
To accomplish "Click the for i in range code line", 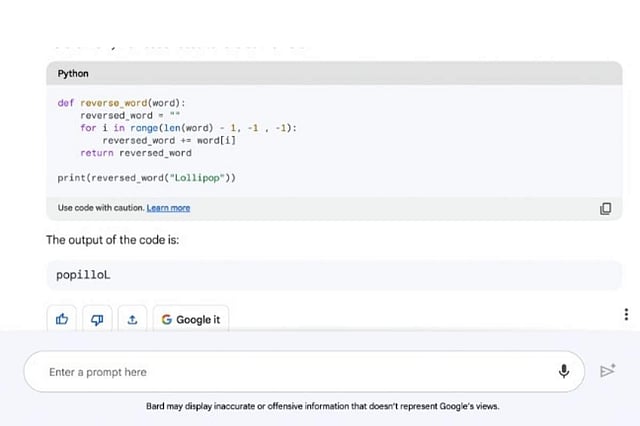I will (188, 128).
